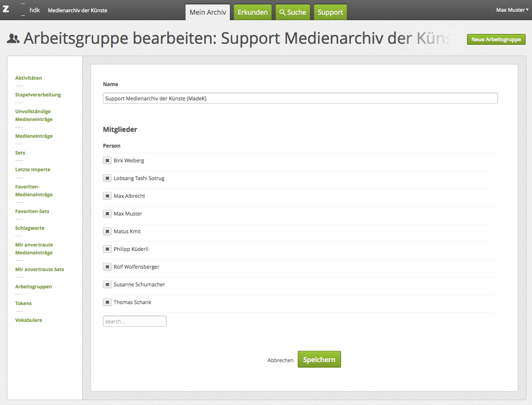Image resolution: width=532 pixels, height=405 pixels.
Task: Open Stapelverarbeitung in the sidebar
Action: (x=38, y=94)
